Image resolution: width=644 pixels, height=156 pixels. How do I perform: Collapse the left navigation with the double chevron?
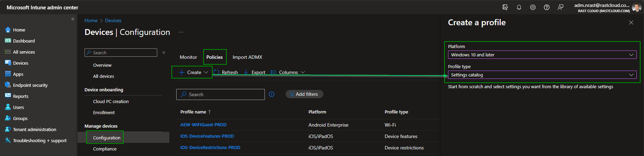[73, 19]
